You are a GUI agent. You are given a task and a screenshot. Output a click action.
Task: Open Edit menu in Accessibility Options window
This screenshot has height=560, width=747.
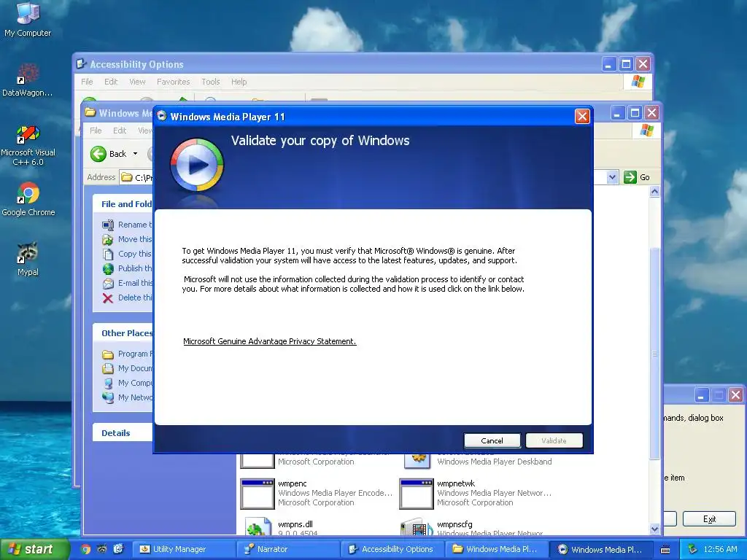111,82
